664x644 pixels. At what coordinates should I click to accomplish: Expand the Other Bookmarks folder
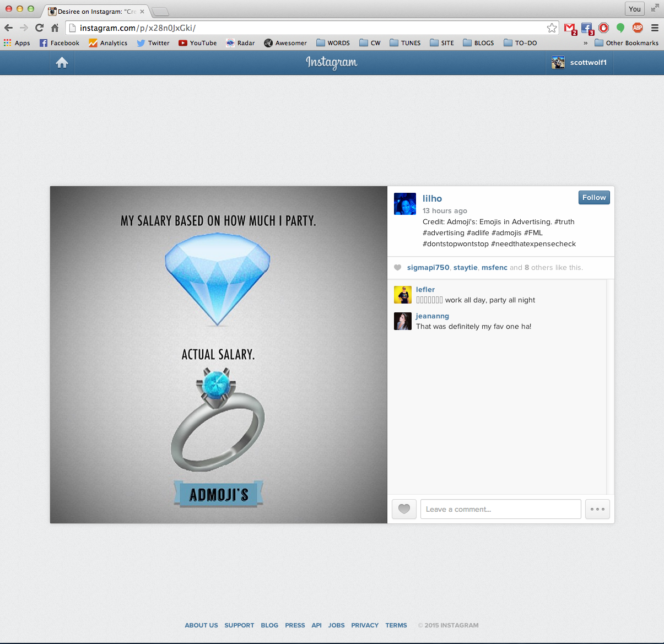coord(627,43)
